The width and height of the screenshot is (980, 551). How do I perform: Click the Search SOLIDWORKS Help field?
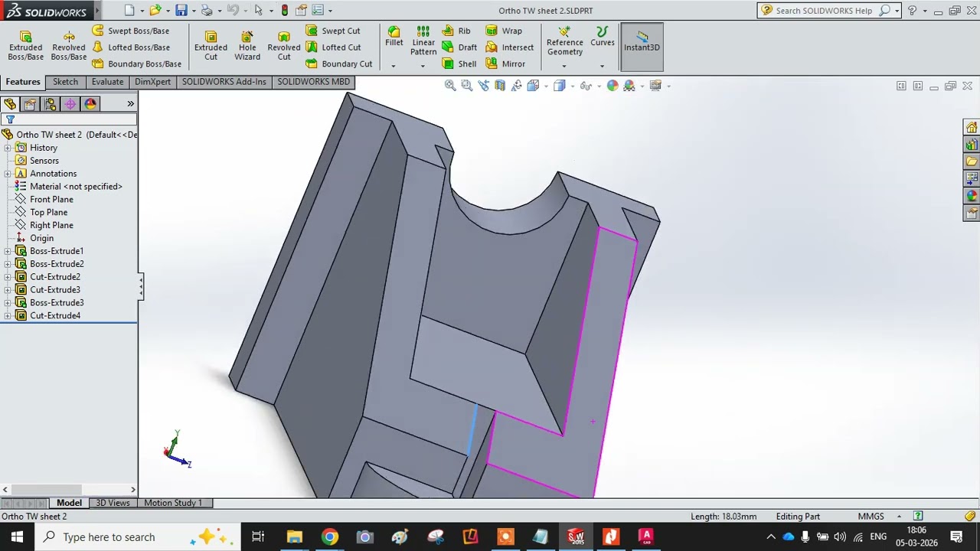pos(825,11)
